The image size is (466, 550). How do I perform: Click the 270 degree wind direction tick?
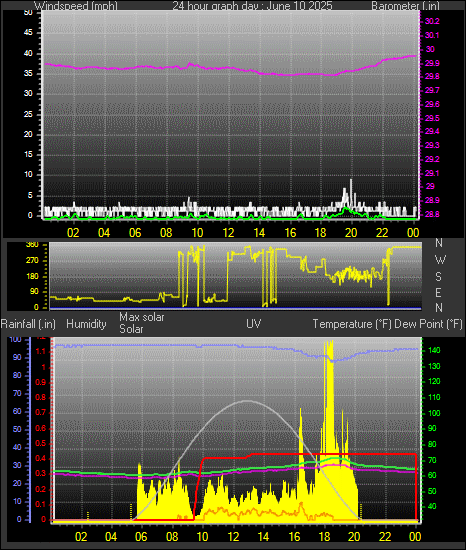(32, 261)
